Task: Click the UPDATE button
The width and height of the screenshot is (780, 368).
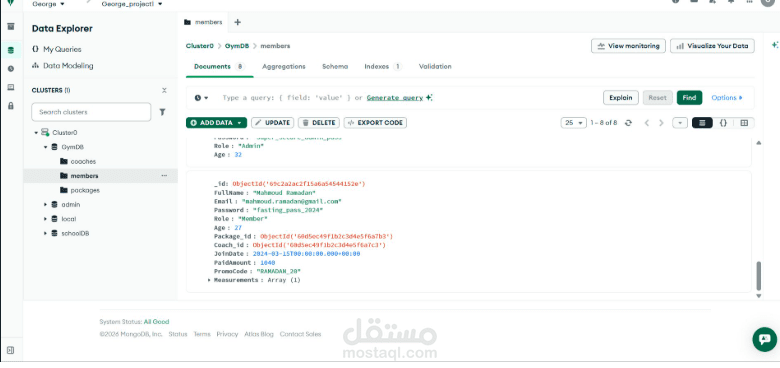Action: coord(273,123)
